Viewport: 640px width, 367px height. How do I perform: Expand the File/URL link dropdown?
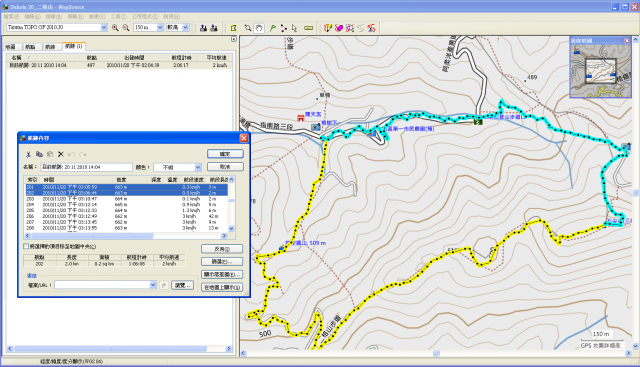tap(153, 285)
